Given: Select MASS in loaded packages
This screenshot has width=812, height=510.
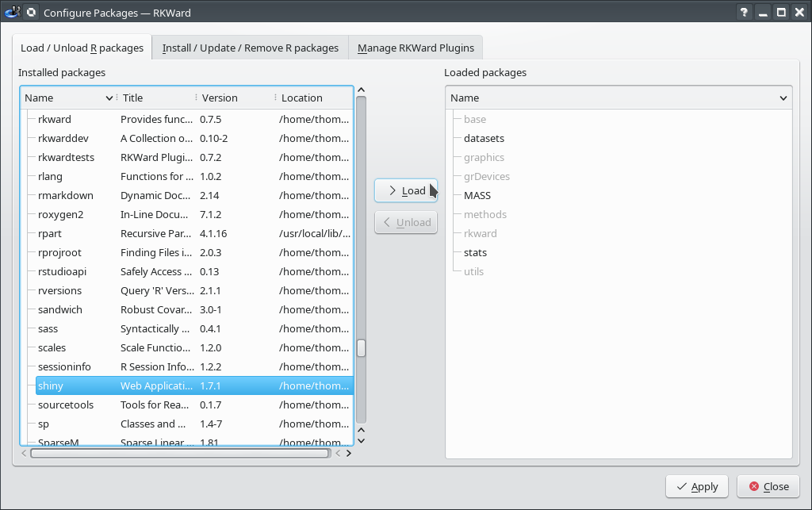Looking at the screenshot, I should (x=477, y=196).
